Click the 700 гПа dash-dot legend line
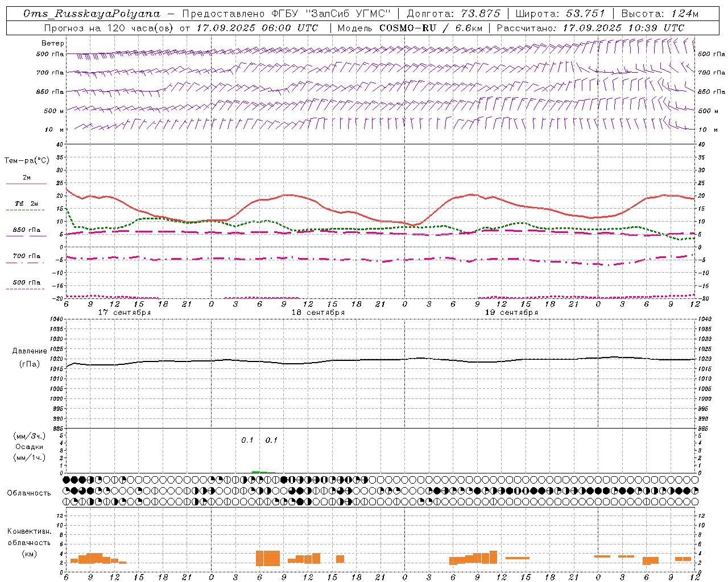 [26, 263]
